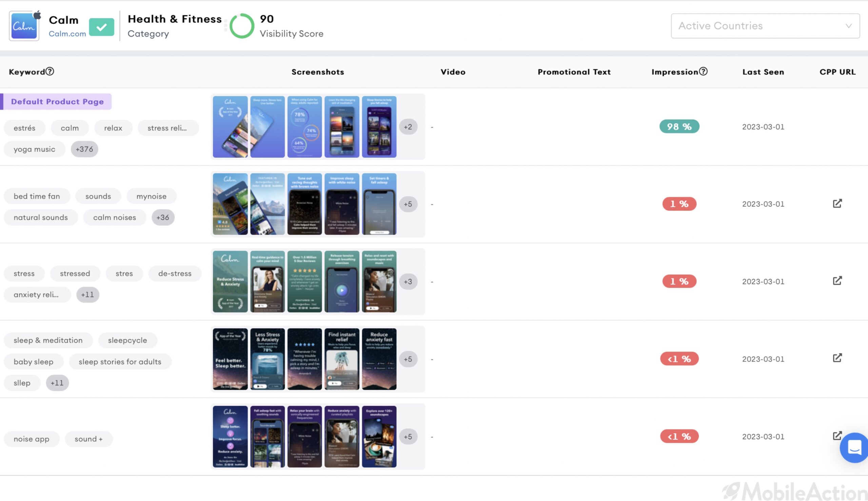Select the calm noises keyword chip
The height and width of the screenshot is (501, 868).
pyautogui.click(x=115, y=217)
